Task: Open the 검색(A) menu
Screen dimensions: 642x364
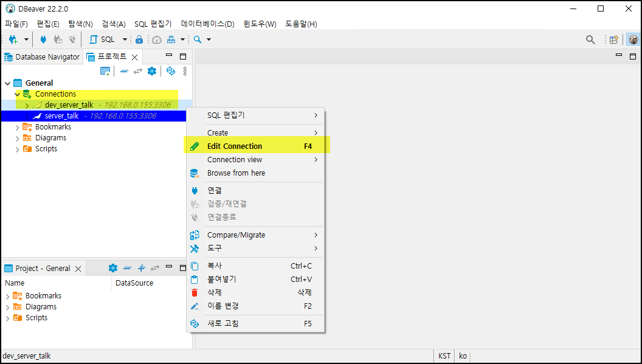Action: 114,24
